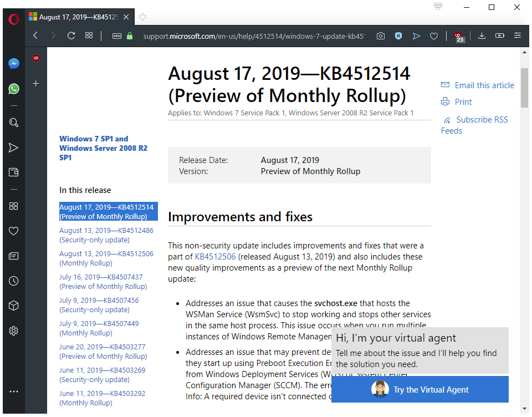Open battery saver icon
532x417 pixels.
500,35
